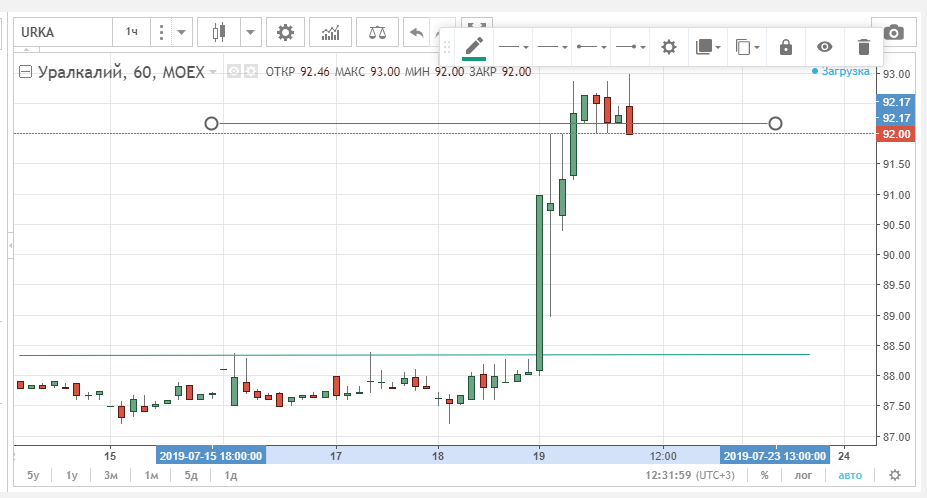Hide the selected line with eye icon
Viewport: 927px width, 498px height.
click(825, 47)
